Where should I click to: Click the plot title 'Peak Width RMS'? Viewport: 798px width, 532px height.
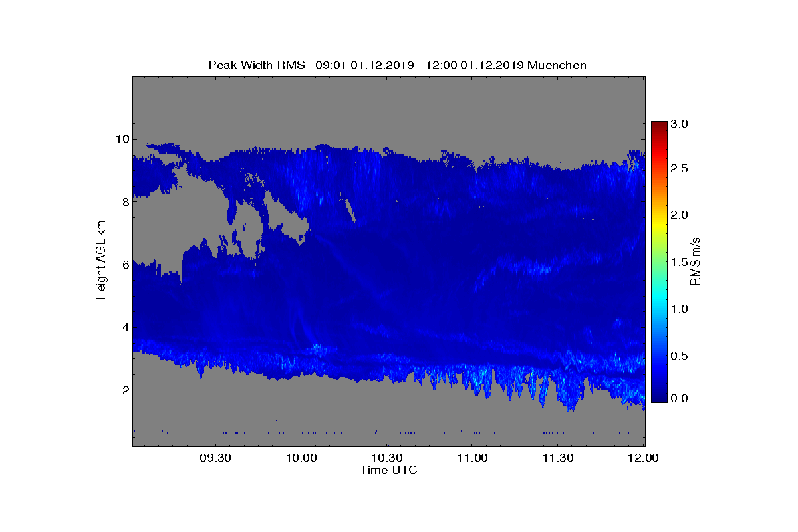pos(257,65)
